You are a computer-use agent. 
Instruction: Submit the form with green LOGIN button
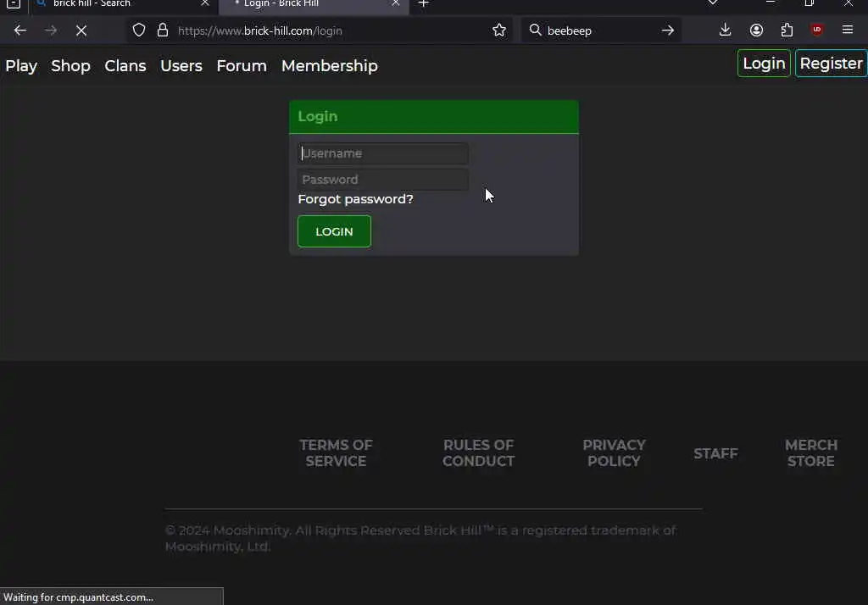(x=334, y=231)
